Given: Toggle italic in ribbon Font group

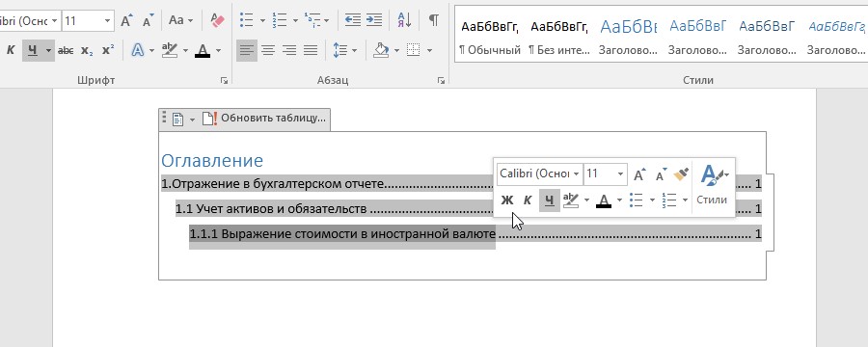Looking at the screenshot, I should [x=11, y=50].
